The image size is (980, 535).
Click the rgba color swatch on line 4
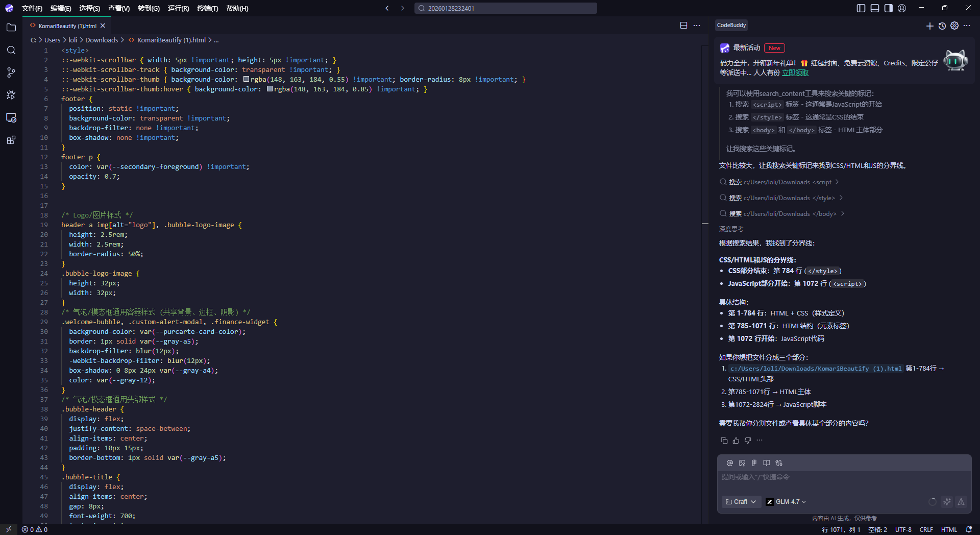pos(246,79)
